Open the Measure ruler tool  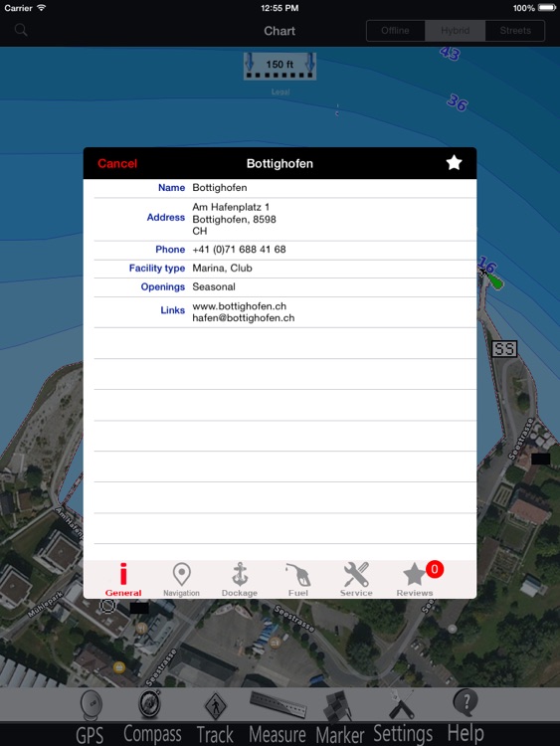[x=278, y=717]
